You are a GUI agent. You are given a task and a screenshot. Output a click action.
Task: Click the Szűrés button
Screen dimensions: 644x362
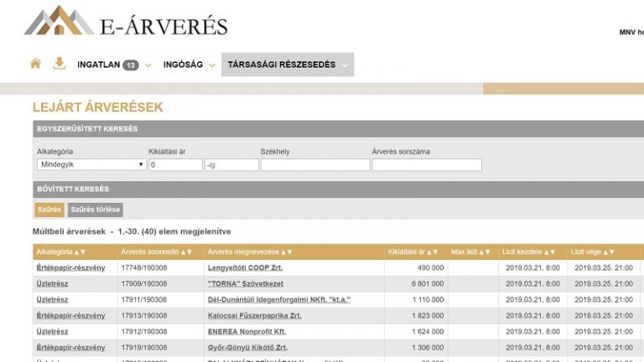tap(49, 209)
